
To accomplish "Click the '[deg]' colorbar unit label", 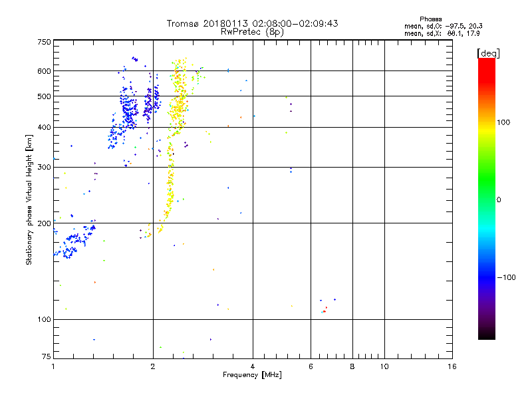I will click(x=488, y=53).
